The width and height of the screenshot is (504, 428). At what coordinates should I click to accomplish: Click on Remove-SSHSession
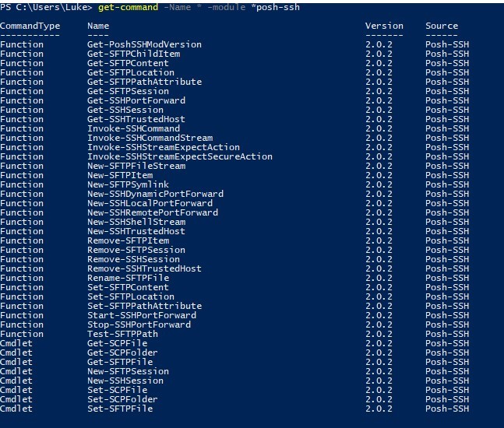(x=133, y=259)
